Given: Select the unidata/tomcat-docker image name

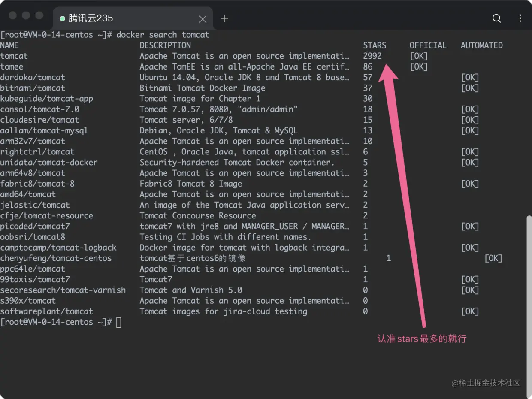Looking at the screenshot, I should (49, 163).
